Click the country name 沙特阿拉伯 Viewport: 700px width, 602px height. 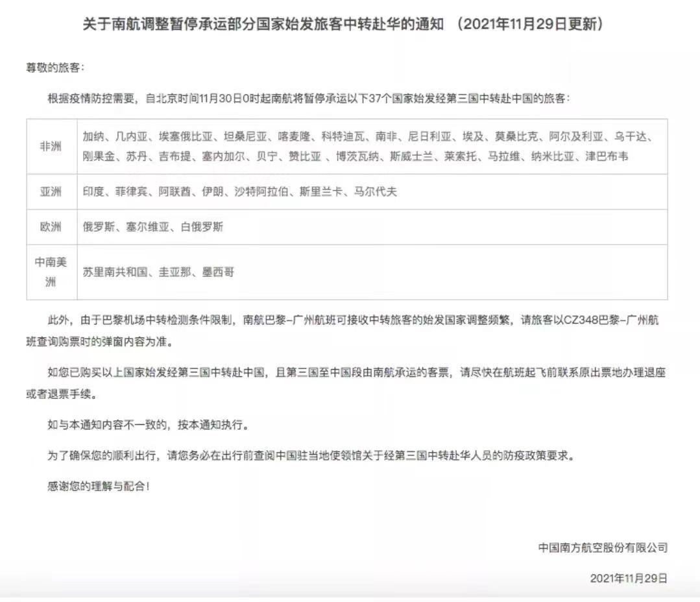[261, 192]
